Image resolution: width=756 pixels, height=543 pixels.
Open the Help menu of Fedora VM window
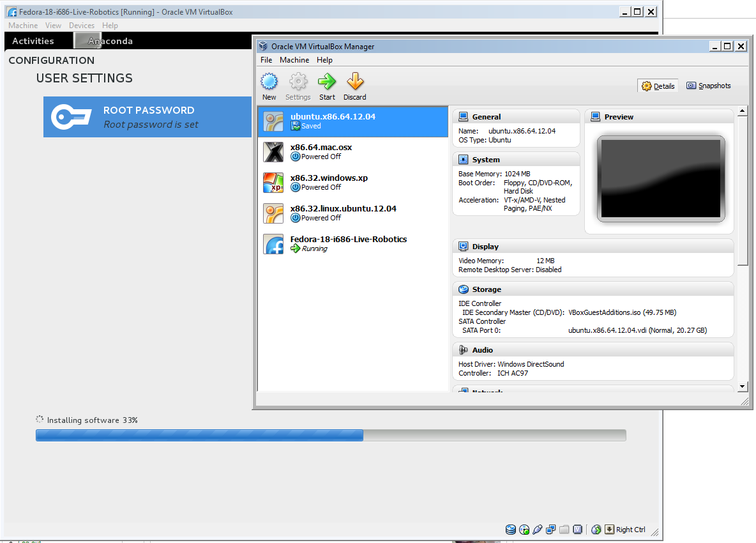pyautogui.click(x=110, y=26)
